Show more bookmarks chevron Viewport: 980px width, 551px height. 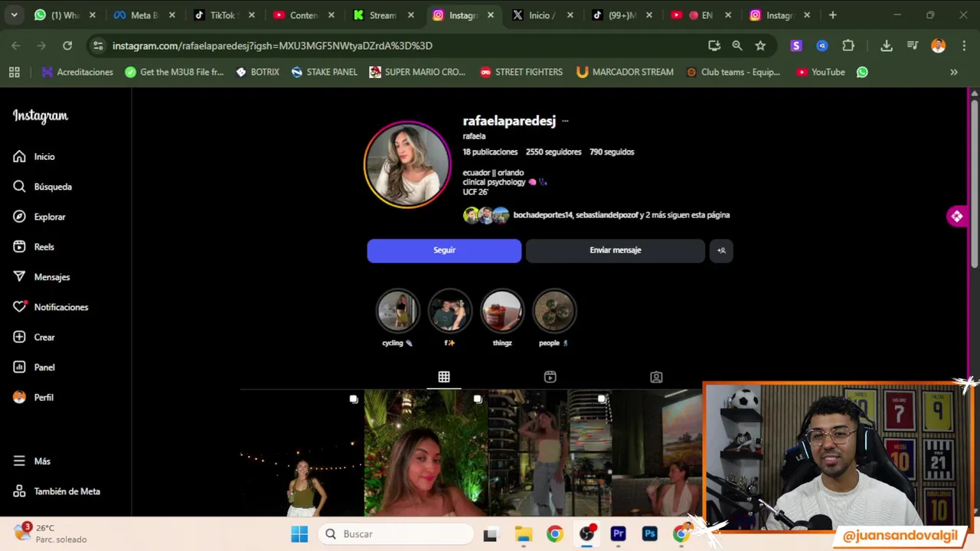point(954,72)
